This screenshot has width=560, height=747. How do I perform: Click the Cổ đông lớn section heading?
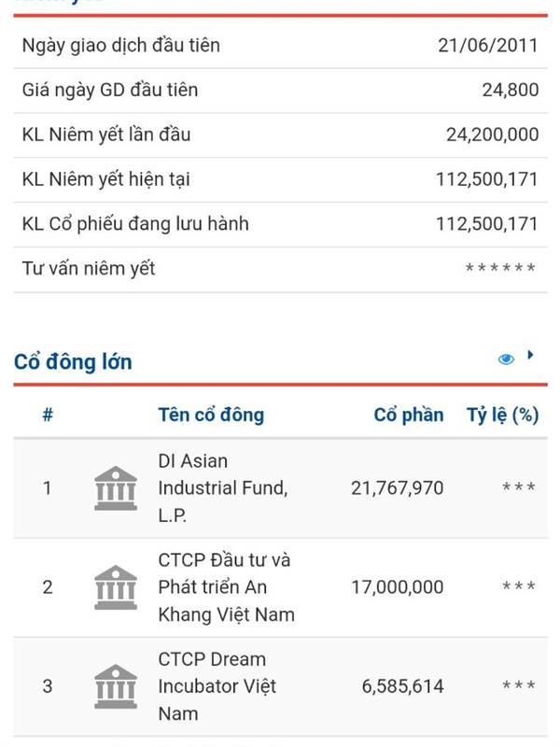tap(73, 361)
